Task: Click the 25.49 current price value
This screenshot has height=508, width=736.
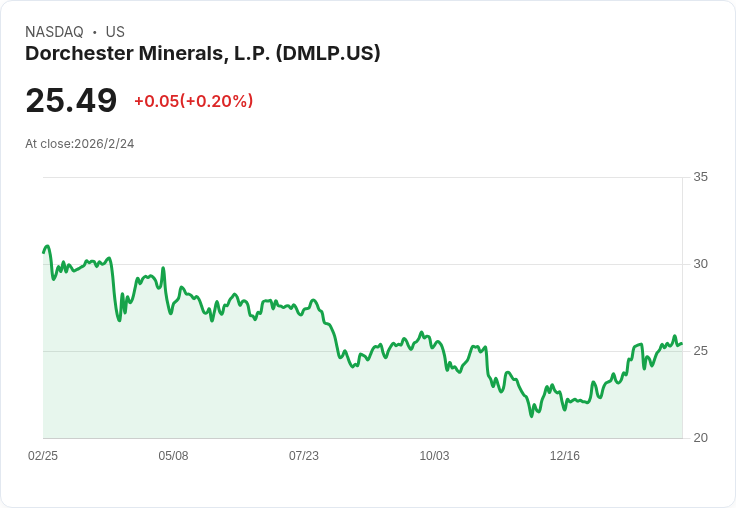Action: pyautogui.click(x=71, y=100)
